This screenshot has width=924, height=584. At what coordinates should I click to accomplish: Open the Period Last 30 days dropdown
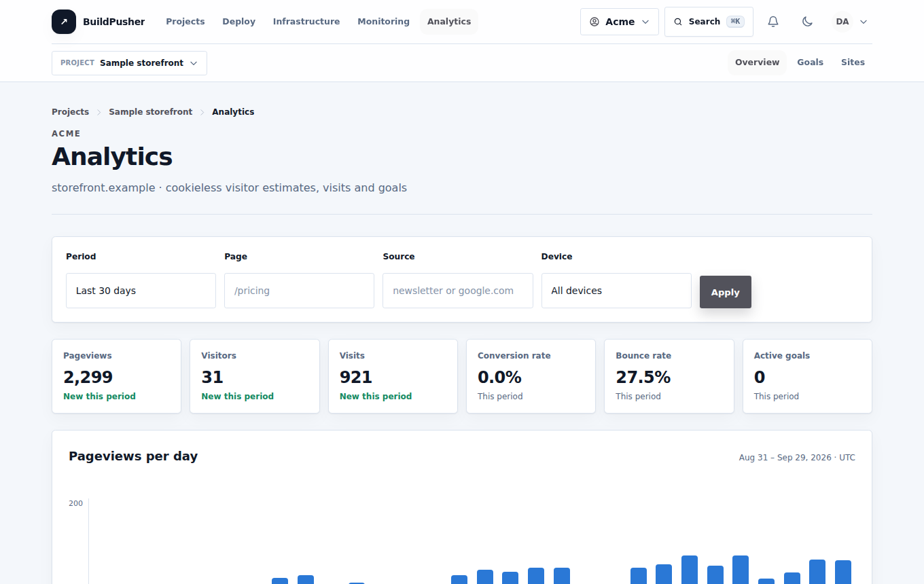click(141, 291)
